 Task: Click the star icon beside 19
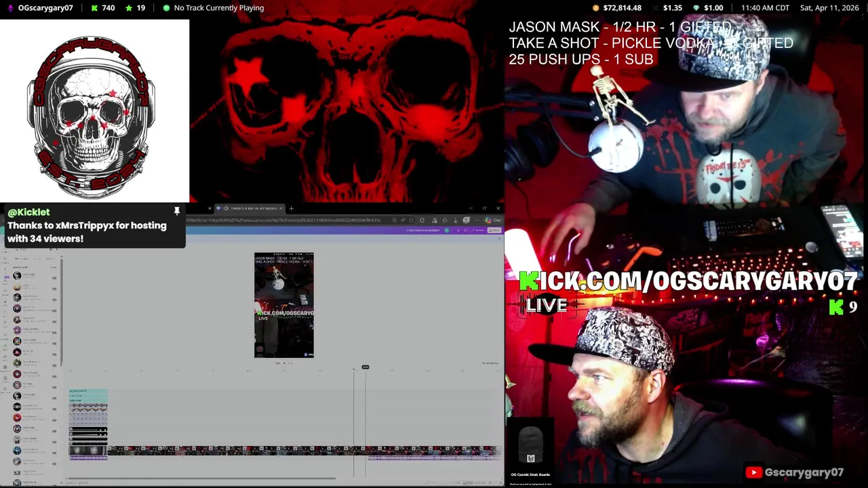click(129, 8)
